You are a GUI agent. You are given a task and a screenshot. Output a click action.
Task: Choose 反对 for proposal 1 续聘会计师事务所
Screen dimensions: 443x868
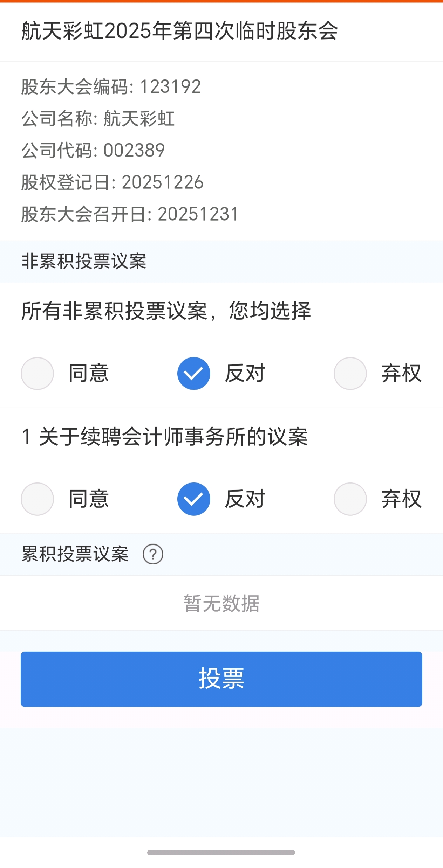click(x=193, y=499)
